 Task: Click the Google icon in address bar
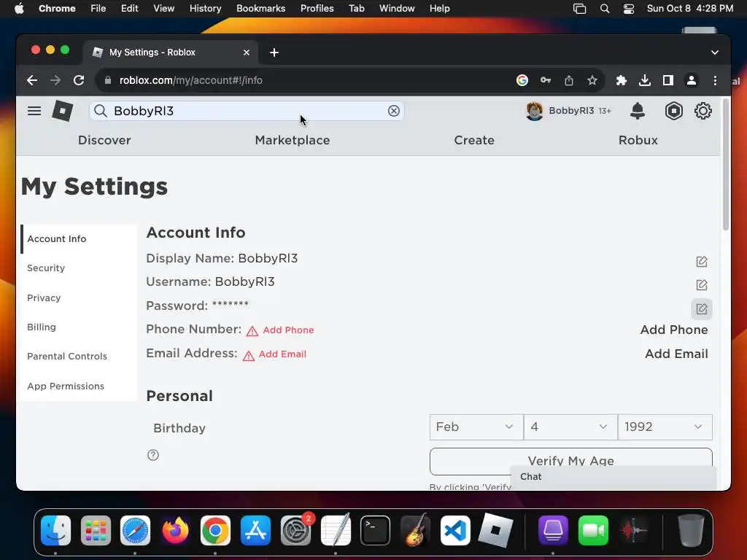pos(522,80)
